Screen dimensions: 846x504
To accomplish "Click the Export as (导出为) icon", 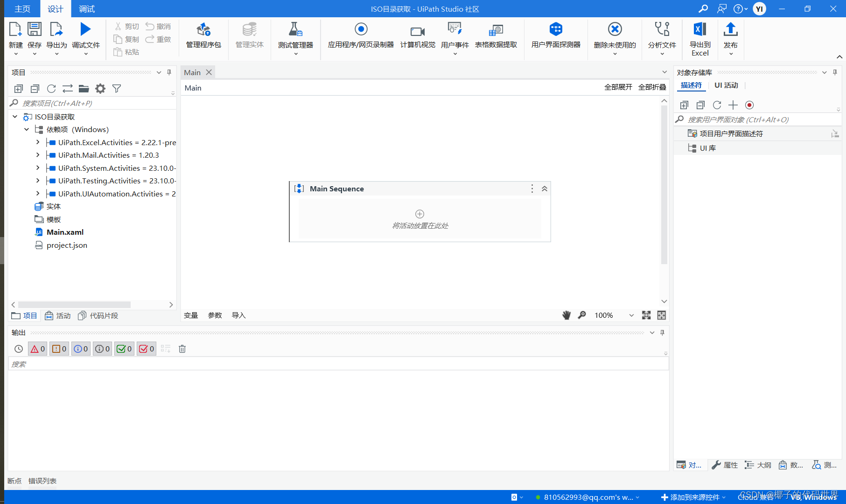I will point(56,29).
